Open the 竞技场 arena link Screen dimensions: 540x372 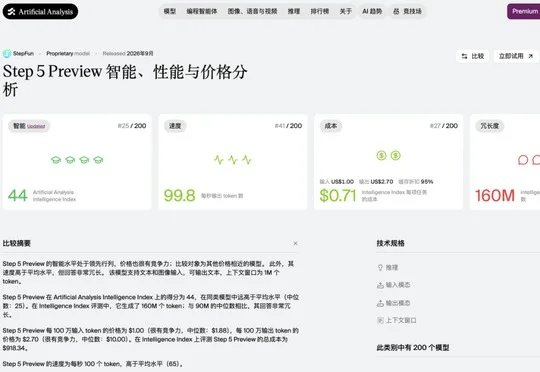[407, 11]
